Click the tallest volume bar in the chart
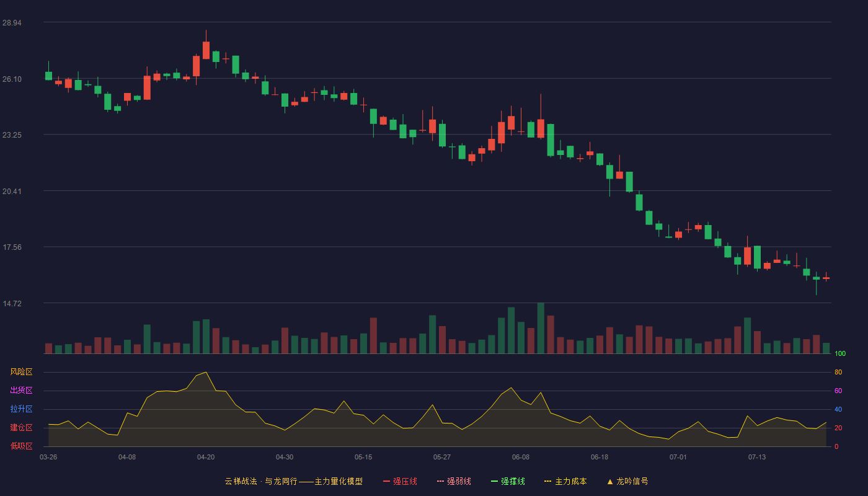Viewport: 868px width, 496px height. coord(541,328)
